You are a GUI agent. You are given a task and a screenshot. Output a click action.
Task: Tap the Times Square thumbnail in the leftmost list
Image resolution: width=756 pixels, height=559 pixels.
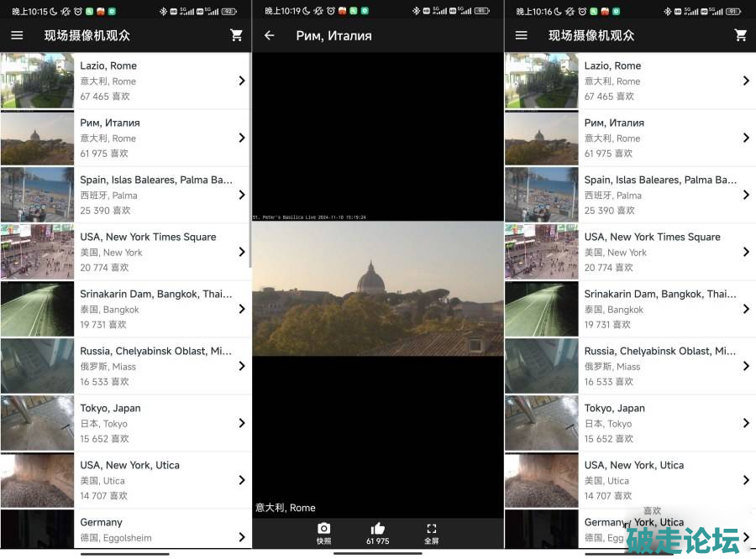click(37, 252)
